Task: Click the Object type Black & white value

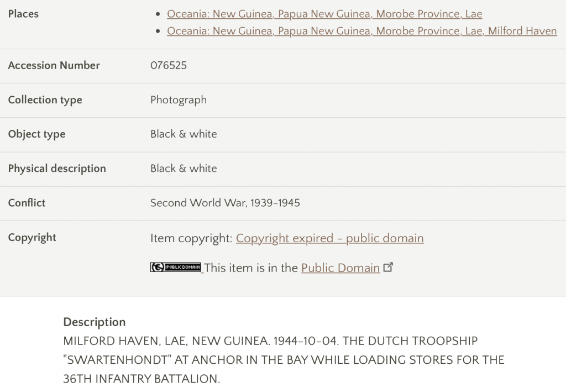Action: coord(184,134)
